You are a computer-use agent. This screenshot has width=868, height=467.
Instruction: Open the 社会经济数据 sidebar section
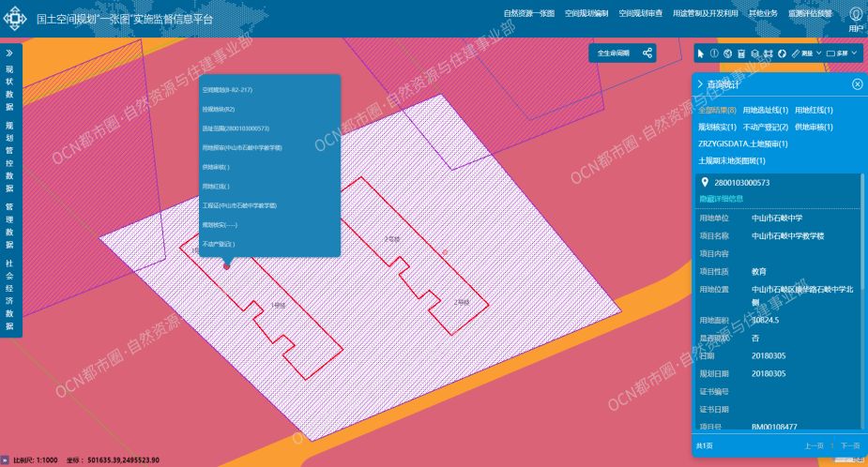pos(9,294)
